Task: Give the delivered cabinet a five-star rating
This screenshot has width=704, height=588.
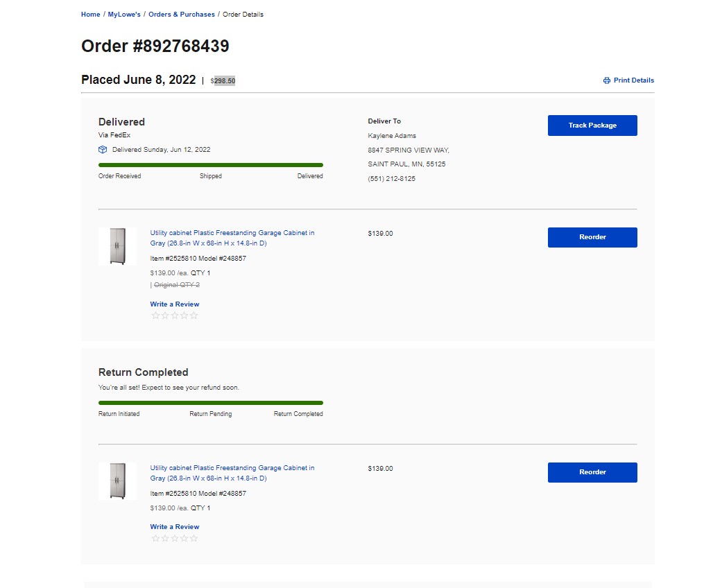Action: (x=194, y=315)
